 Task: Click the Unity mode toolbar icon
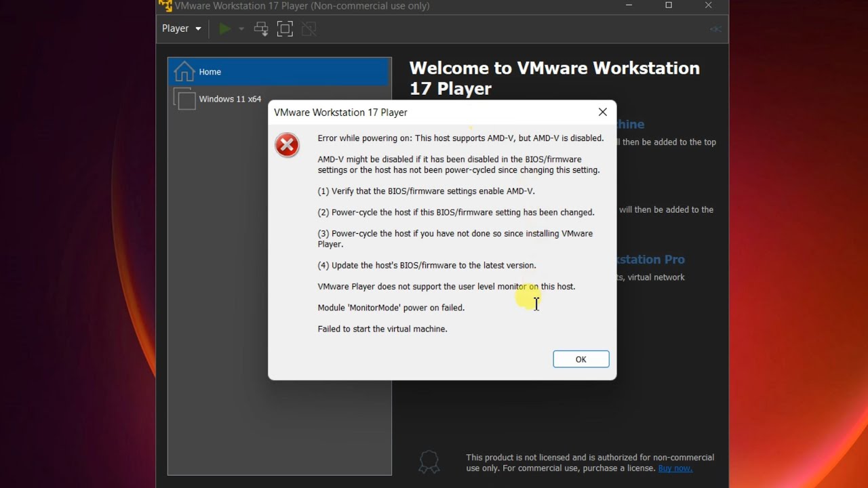coord(309,28)
